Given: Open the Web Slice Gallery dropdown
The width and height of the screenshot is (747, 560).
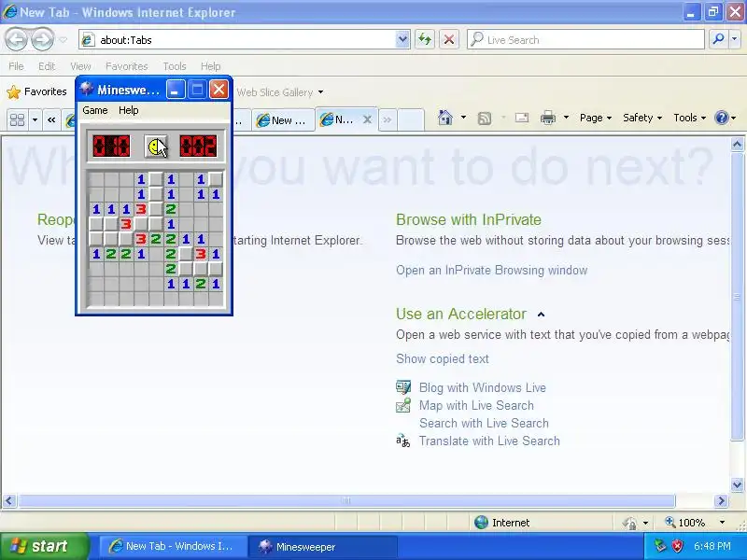Looking at the screenshot, I should 320,91.
